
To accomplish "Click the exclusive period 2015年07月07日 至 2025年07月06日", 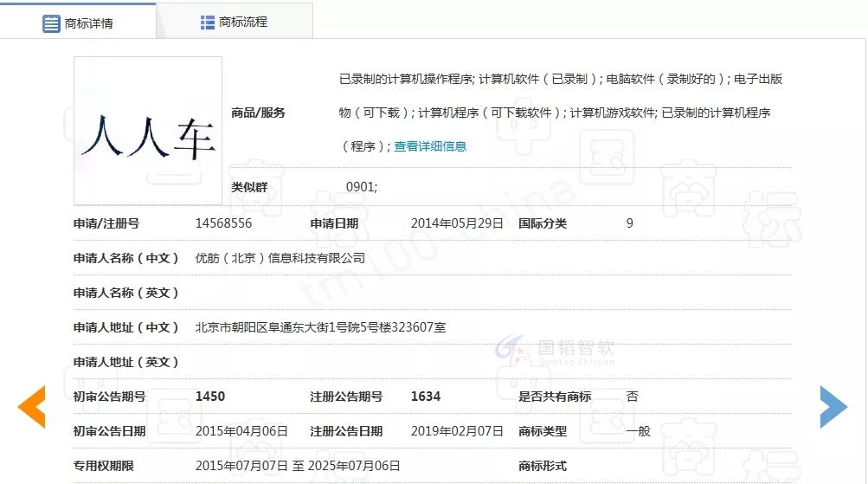I will click(298, 466).
